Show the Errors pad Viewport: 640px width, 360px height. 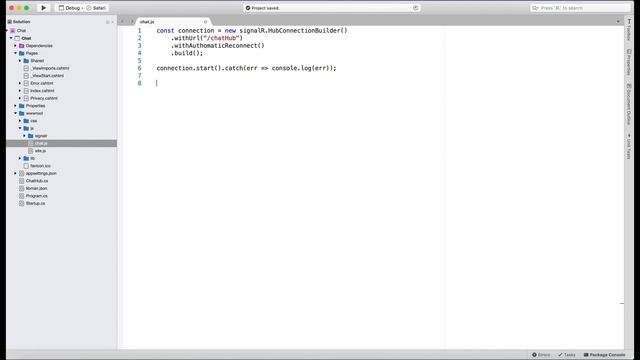pos(541,355)
